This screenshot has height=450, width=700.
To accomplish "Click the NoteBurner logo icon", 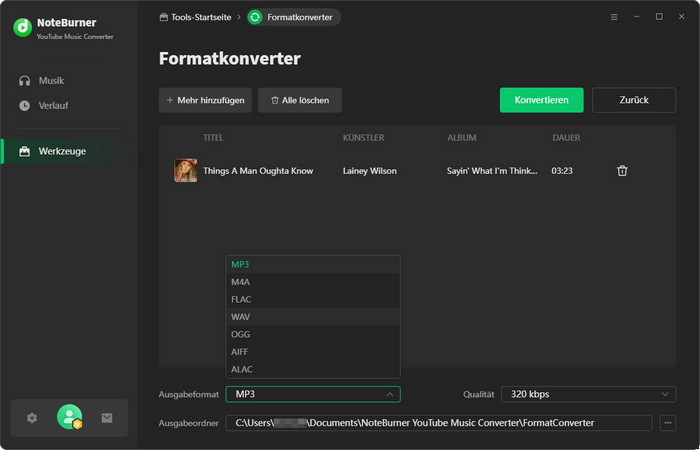I will [x=22, y=28].
